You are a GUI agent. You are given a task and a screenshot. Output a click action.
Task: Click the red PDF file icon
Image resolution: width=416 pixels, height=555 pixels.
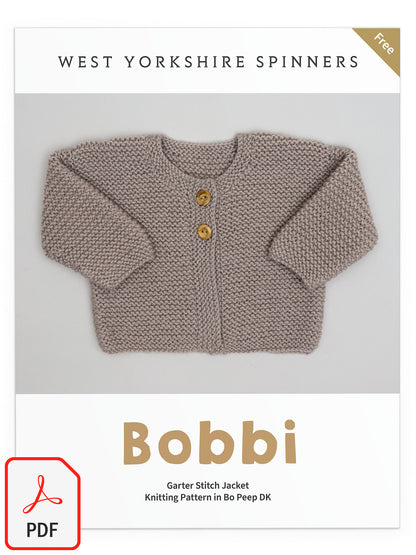tap(42, 503)
